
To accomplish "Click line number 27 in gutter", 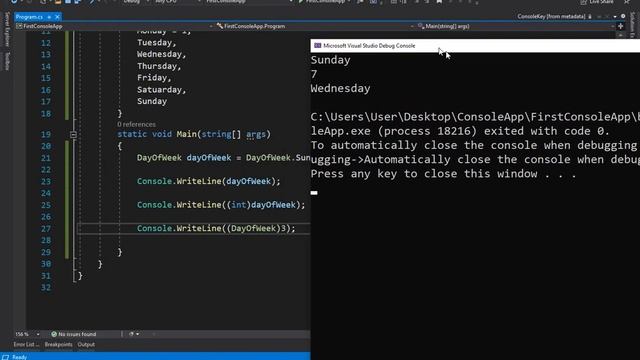I will click(x=46, y=229).
